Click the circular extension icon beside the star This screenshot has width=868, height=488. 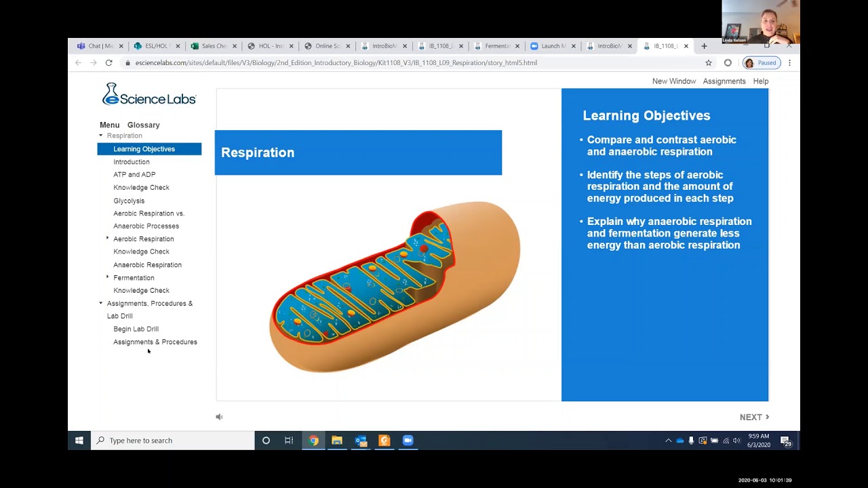728,62
